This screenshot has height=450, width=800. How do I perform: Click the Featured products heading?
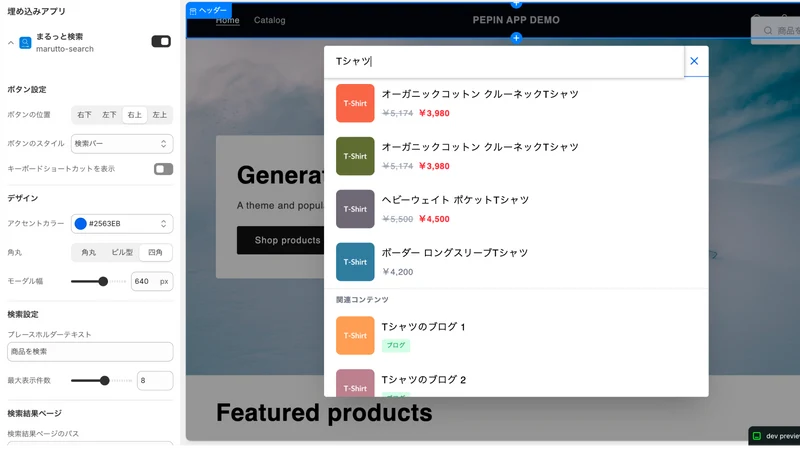coord(324,413)
